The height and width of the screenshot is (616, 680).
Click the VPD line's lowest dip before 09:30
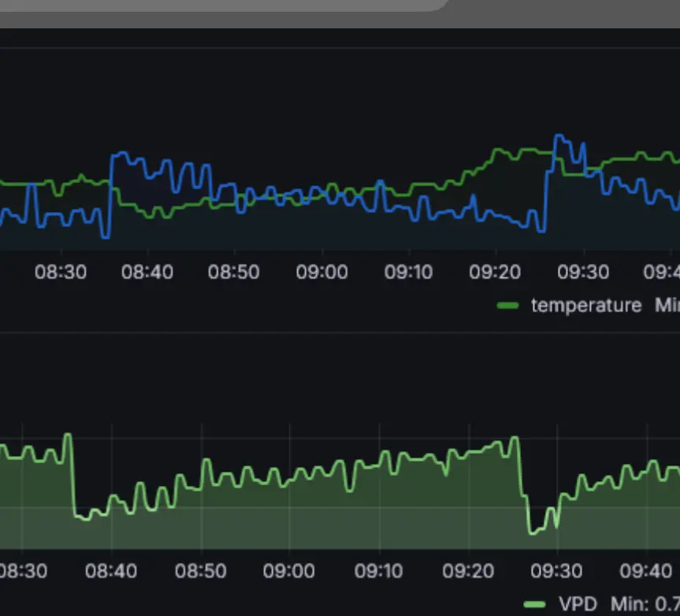pos(533,533)
